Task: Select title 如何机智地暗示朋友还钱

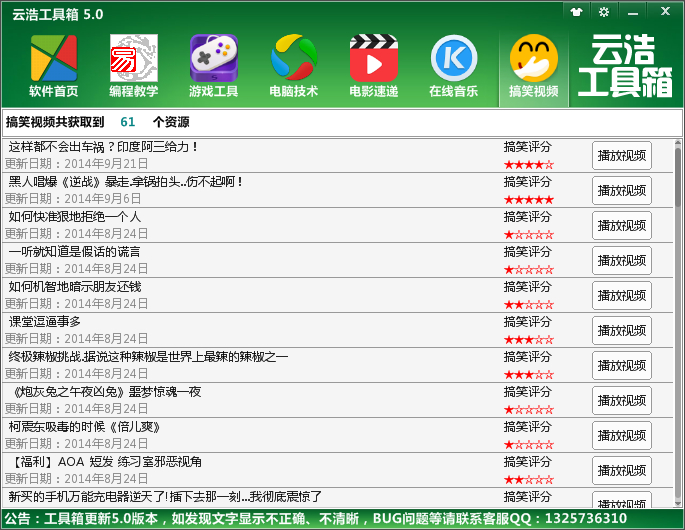Action: click(75, 287)
